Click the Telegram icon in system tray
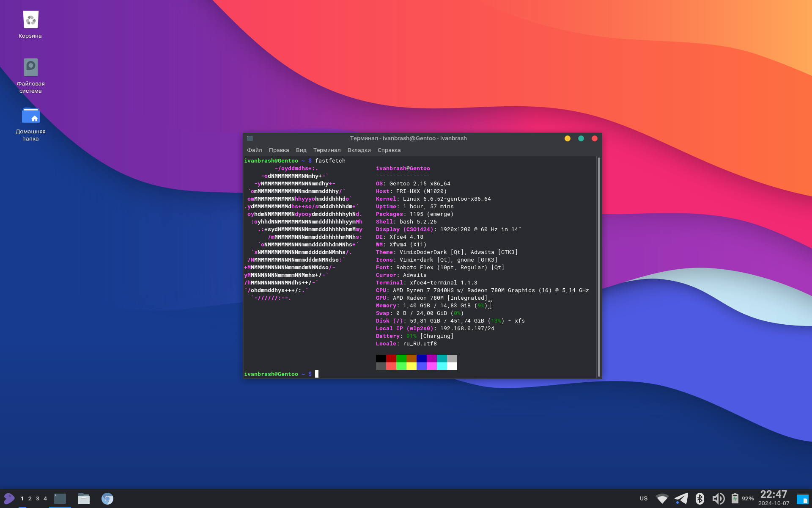Viewport: 812px width, 508px height. [x=682, y=498]
